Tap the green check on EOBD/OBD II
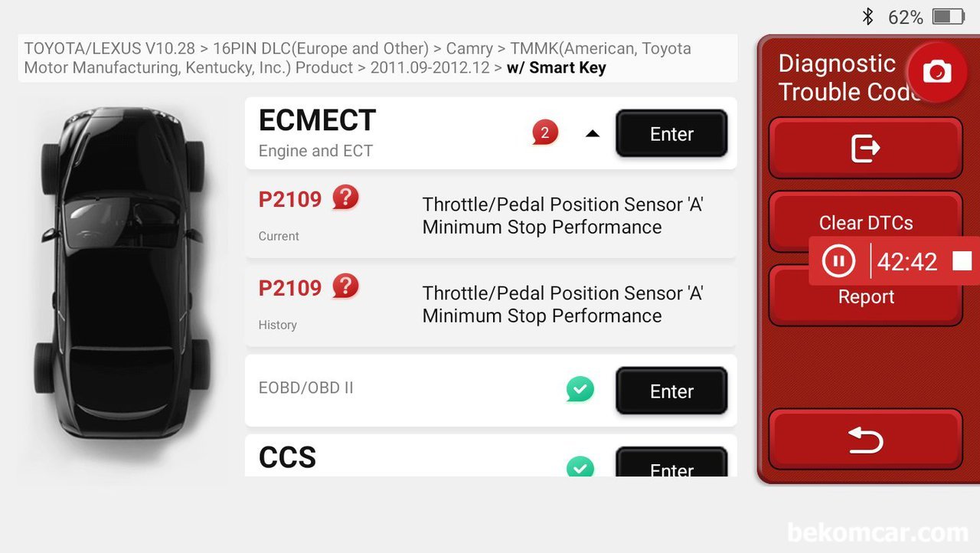This screenshot has width=980, height=553. [x=580, y=390]
